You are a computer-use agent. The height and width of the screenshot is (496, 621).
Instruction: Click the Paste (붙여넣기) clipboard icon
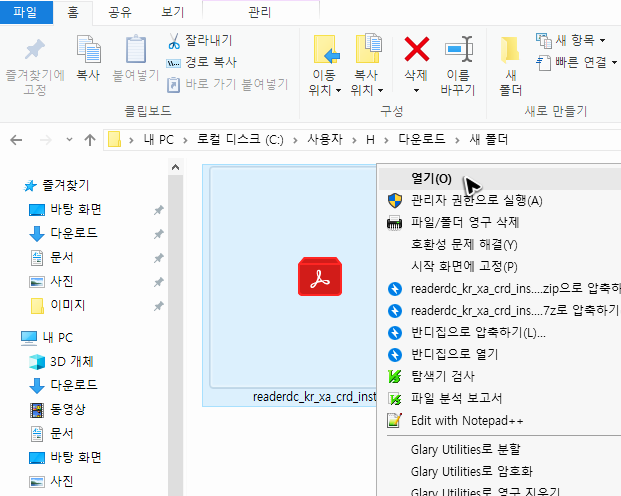click(x=136, y=49)
